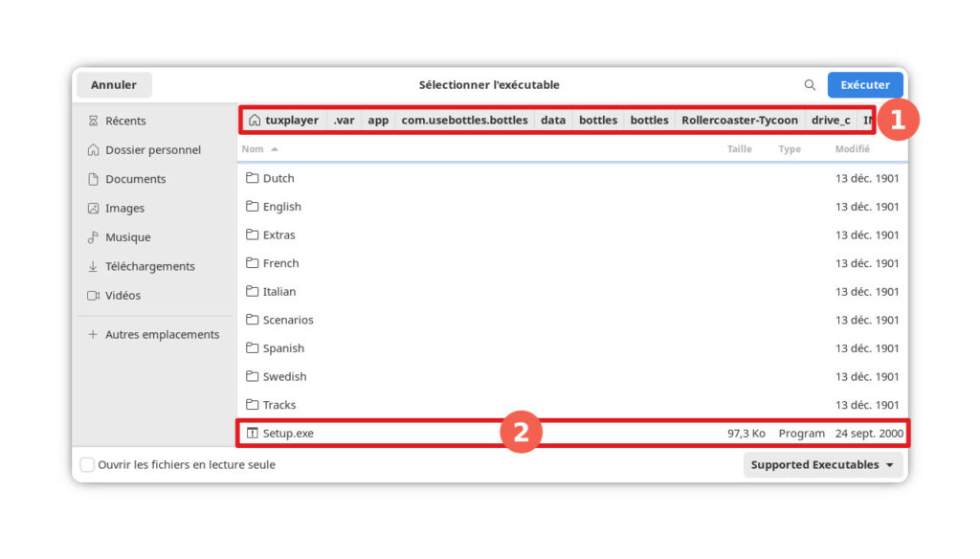Click the Exécuter button
The height and width of the screenshot is (559, 980).
coord(864,85)
